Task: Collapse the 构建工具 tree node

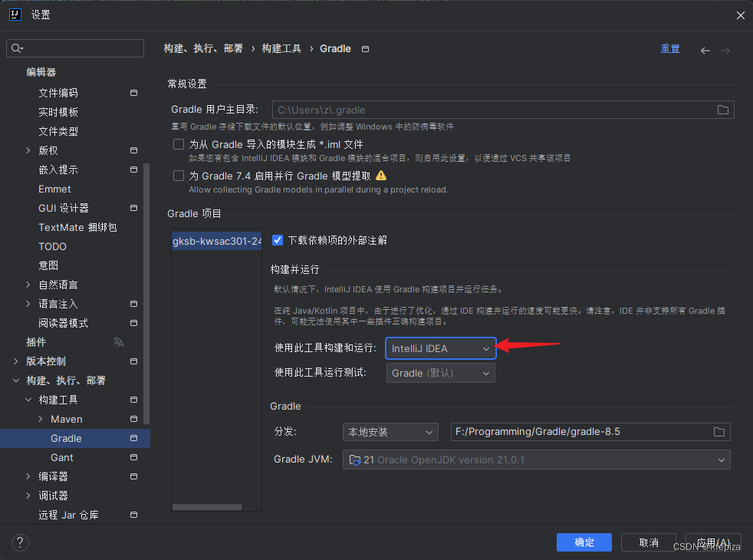Action: click(x=28, y=400)
